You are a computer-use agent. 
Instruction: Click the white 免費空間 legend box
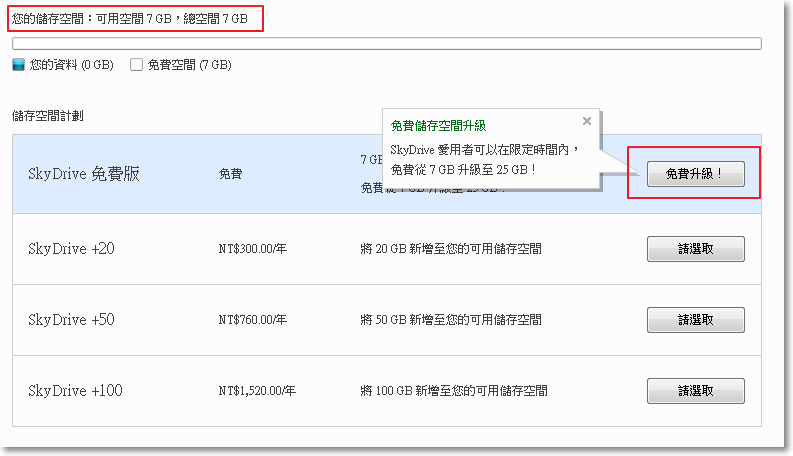click(x=136, y=65)
